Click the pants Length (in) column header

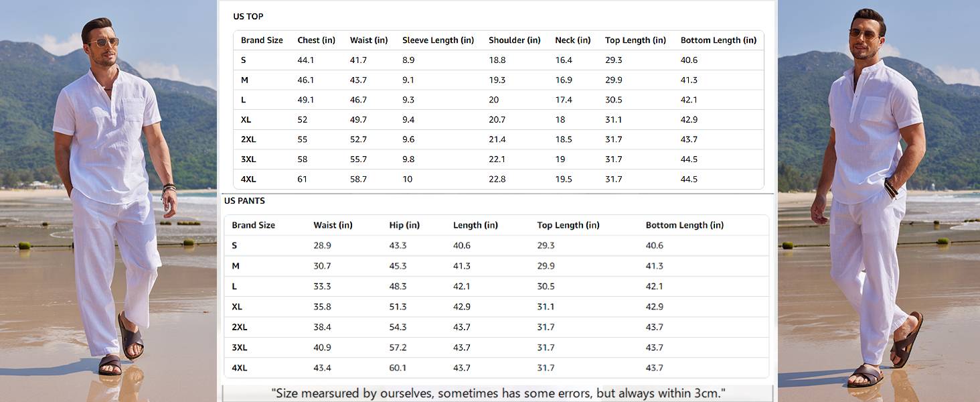point(475,225)
